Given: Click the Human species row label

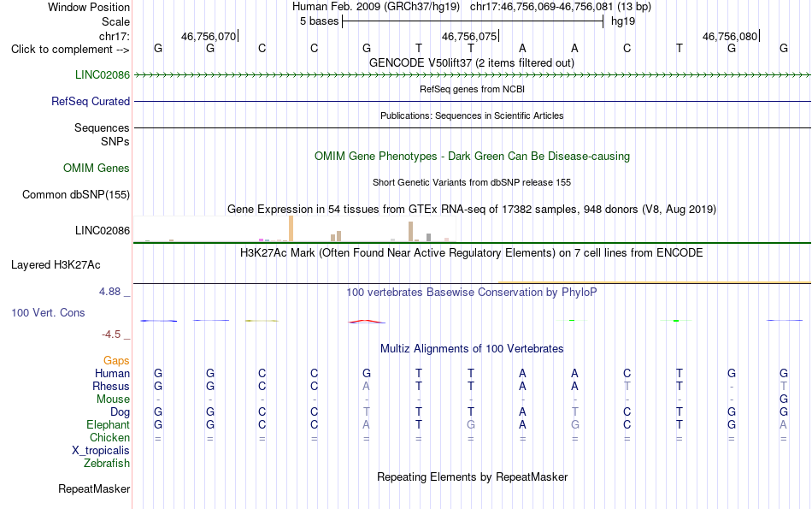Looking at the screenshot, I should coord(112,373).
